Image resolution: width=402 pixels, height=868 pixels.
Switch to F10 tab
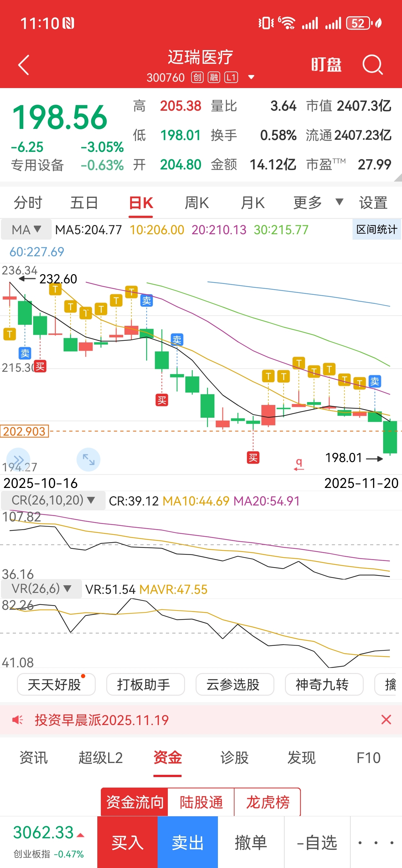[x=368, y=758]
